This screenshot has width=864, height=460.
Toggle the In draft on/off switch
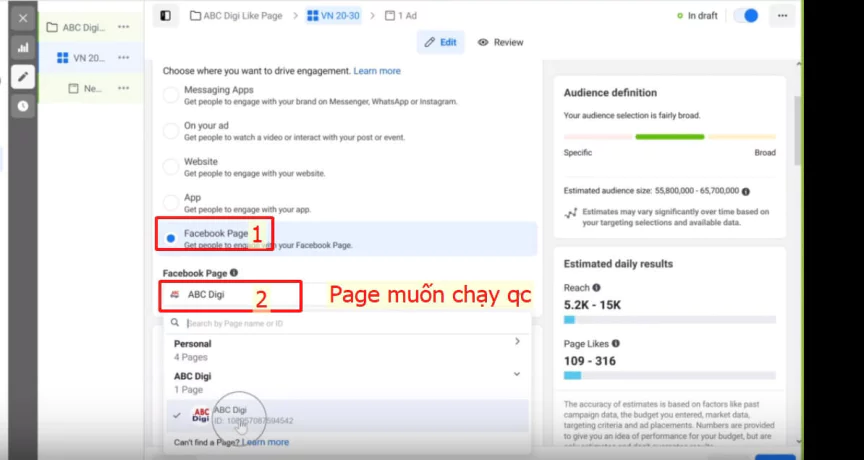(x=746, y=16)
